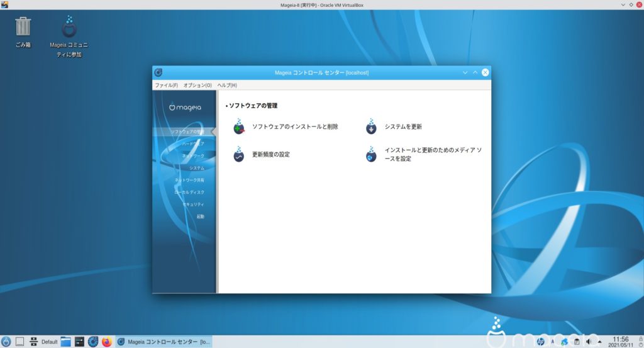Select セキュリティ in the sidebar

click(193, 205)
